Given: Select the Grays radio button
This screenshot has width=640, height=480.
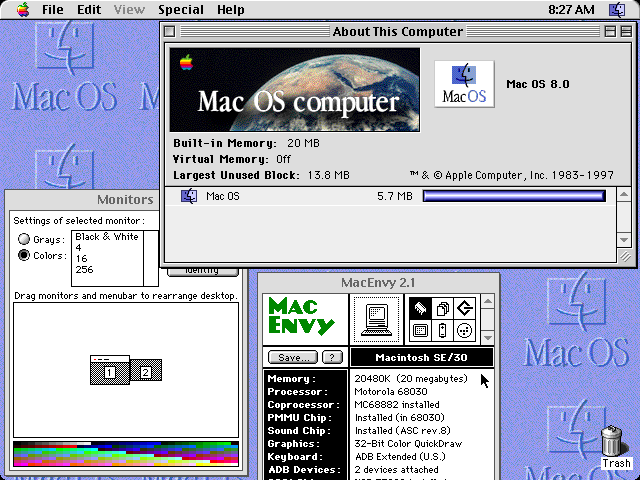Looking at the screenshot, I should coord(24,239).
